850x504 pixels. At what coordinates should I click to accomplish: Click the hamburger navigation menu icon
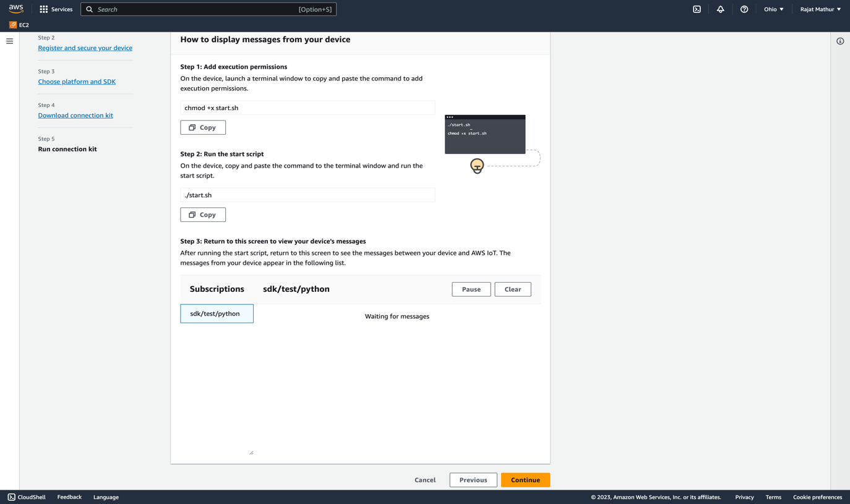click(9, 41)
